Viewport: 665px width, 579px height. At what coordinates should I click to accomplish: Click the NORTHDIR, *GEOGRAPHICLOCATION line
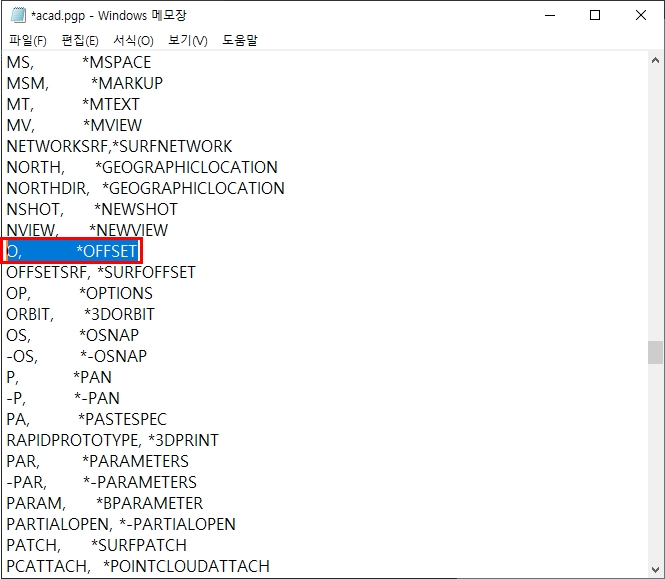tap(145, 188)
